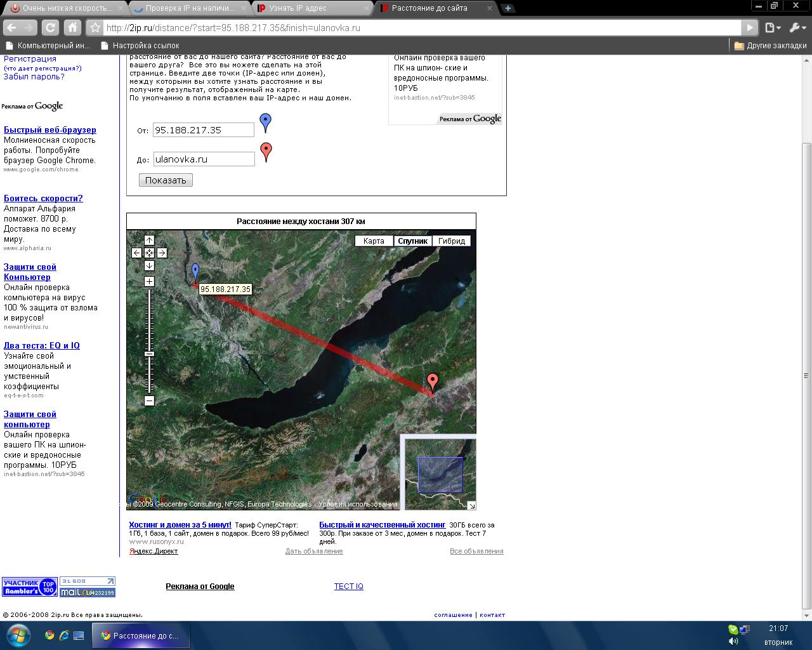Image resolution: width=812 pixels, height=650 pixels.
Task: Click the red destination marker on the map
Action: pos(433,383)
